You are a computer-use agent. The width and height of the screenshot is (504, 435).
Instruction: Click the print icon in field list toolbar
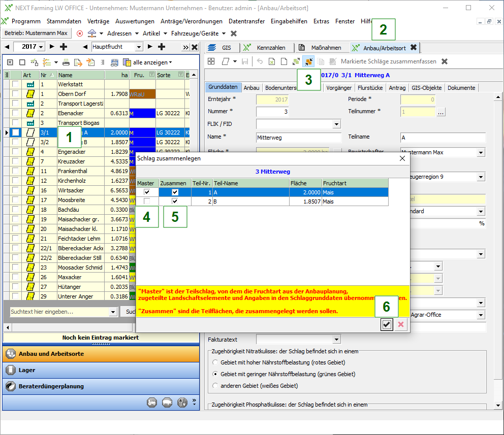[x=66, y=62]
